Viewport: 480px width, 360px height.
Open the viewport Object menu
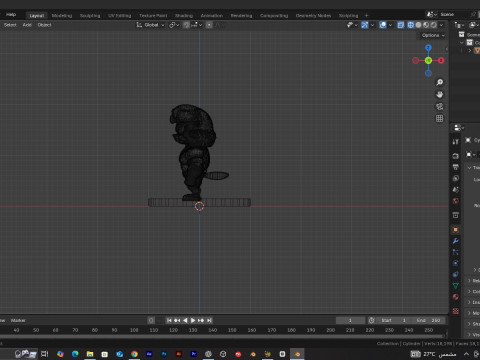(44, 25)
